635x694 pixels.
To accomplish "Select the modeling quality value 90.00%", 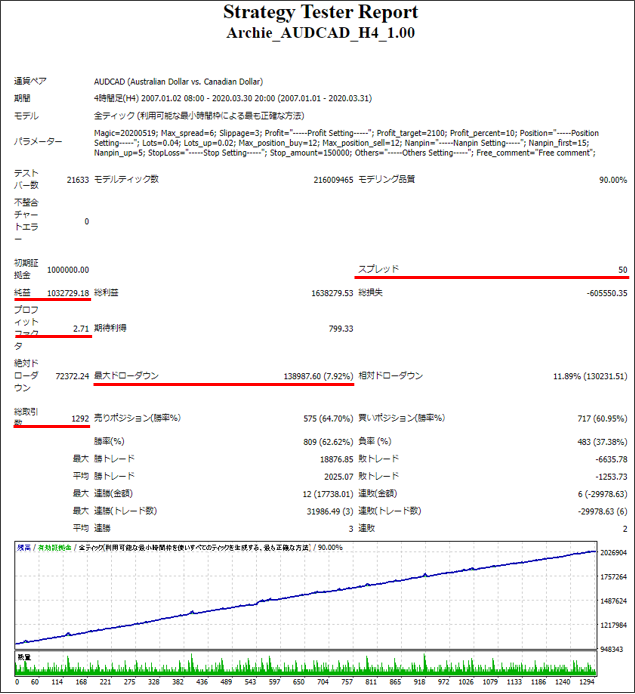I will coord(613,180).
